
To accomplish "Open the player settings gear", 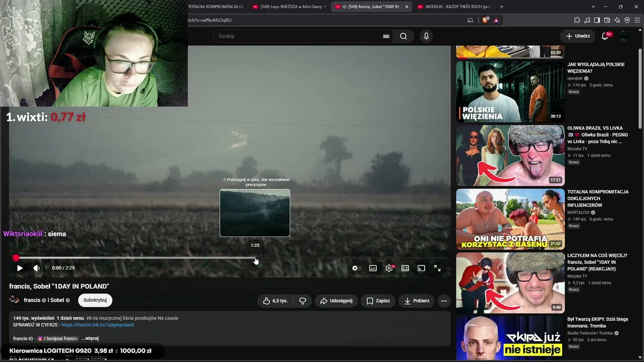I will point(389,268).
